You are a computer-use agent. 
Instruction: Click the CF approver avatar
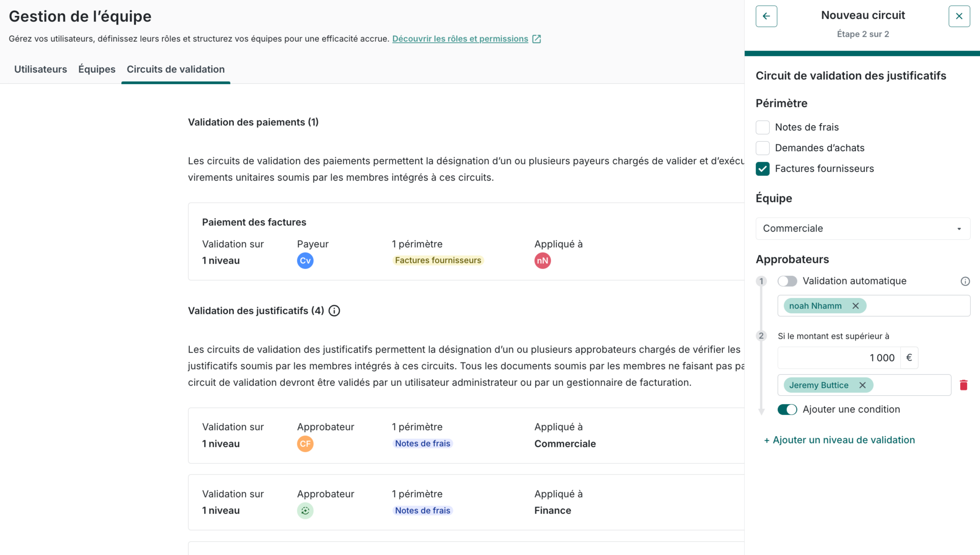pyautogui.click(x=305, y=443)
